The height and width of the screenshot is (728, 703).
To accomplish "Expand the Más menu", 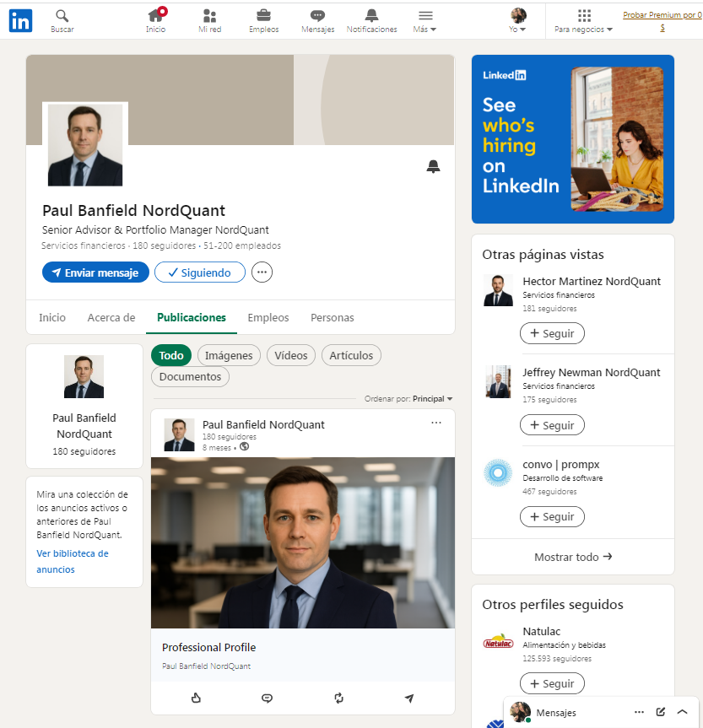I will click(425, 21).
